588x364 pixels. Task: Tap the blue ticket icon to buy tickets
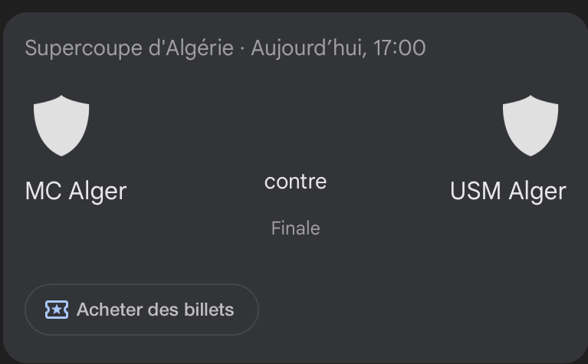(x=57, y=310)
